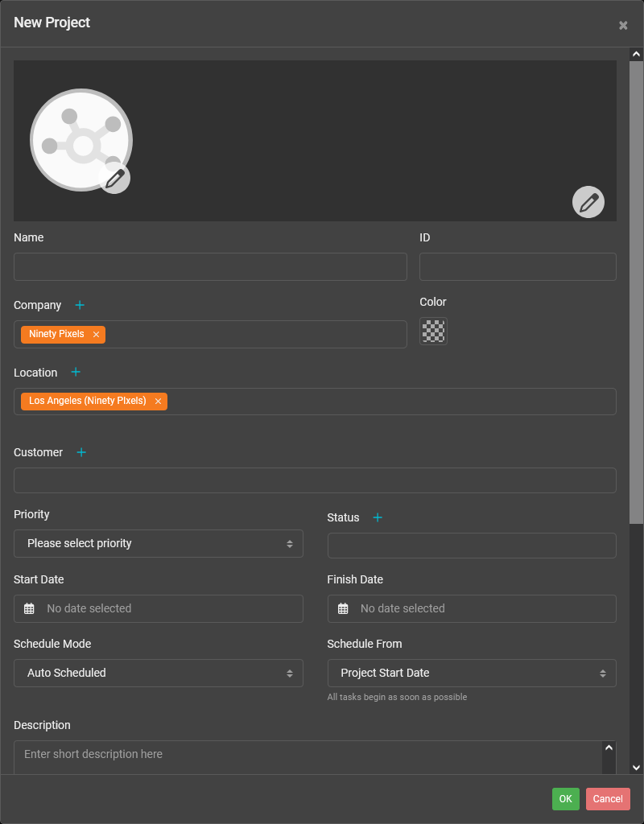Image resolution: width=644 pixels, height=824 pixels.
Task: Open the Schedule From dropdown
Action: [471, 673]
